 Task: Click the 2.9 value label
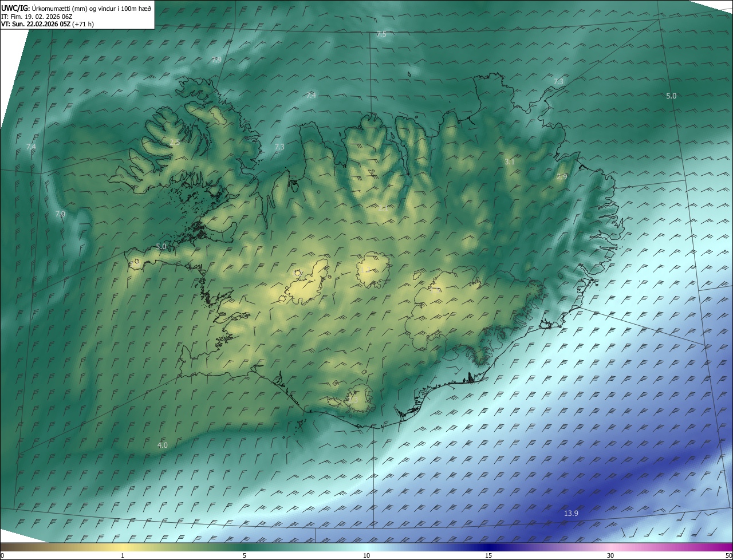[x=562, y=177]
